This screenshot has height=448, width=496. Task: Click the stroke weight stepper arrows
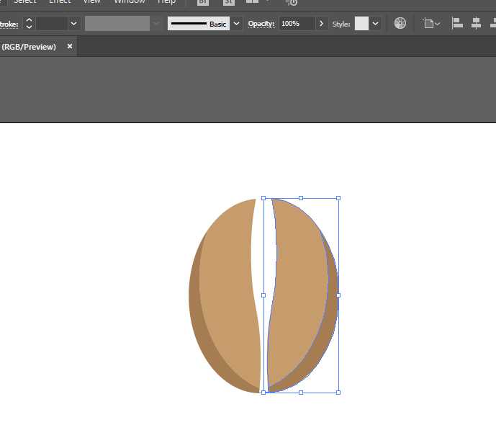[x=29, y=24]
